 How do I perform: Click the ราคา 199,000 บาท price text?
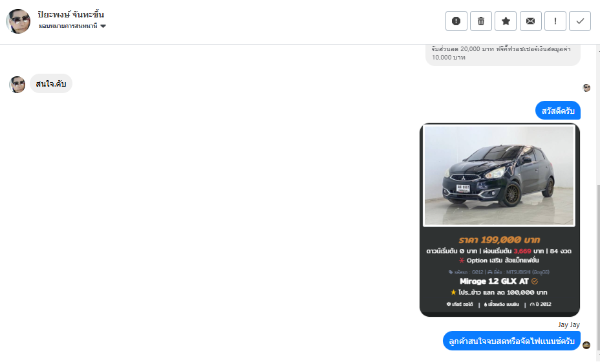click(499, 240)
